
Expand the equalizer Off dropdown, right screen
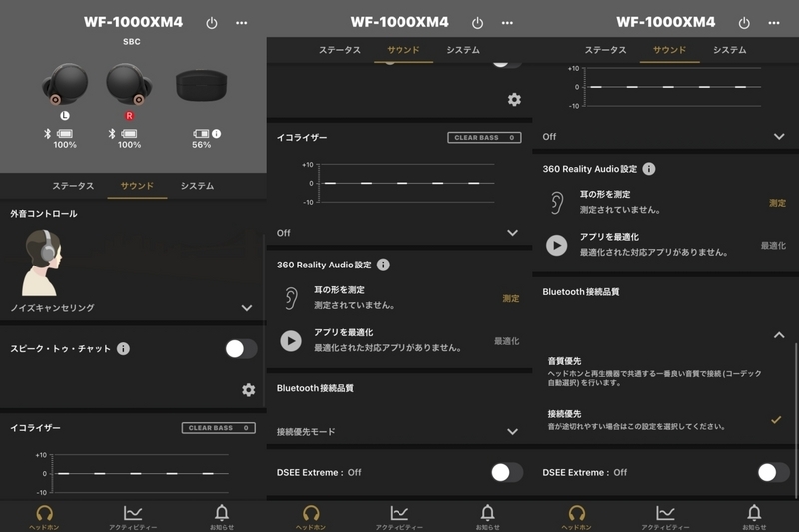click(779, 137)
